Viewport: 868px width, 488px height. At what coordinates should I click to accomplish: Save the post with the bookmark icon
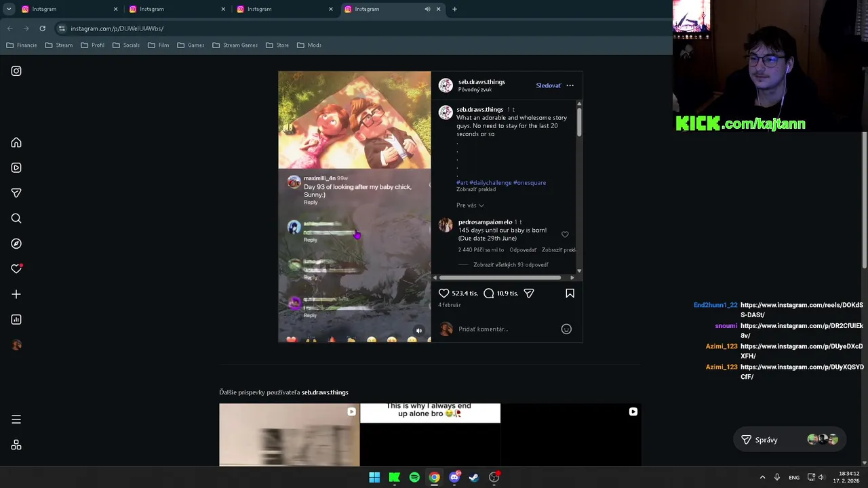(570, 293)
